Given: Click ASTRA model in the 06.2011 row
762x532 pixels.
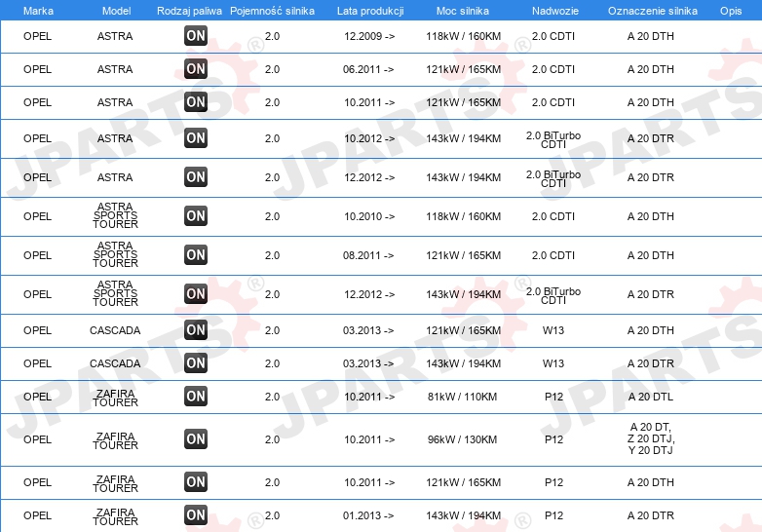Looking at the screenshot, I should 115,69.
